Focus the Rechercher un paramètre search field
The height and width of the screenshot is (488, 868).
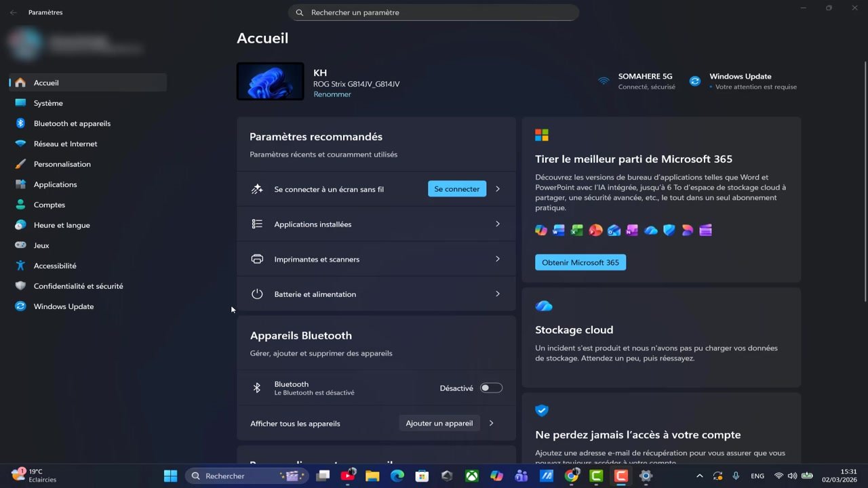coord(433,12)
